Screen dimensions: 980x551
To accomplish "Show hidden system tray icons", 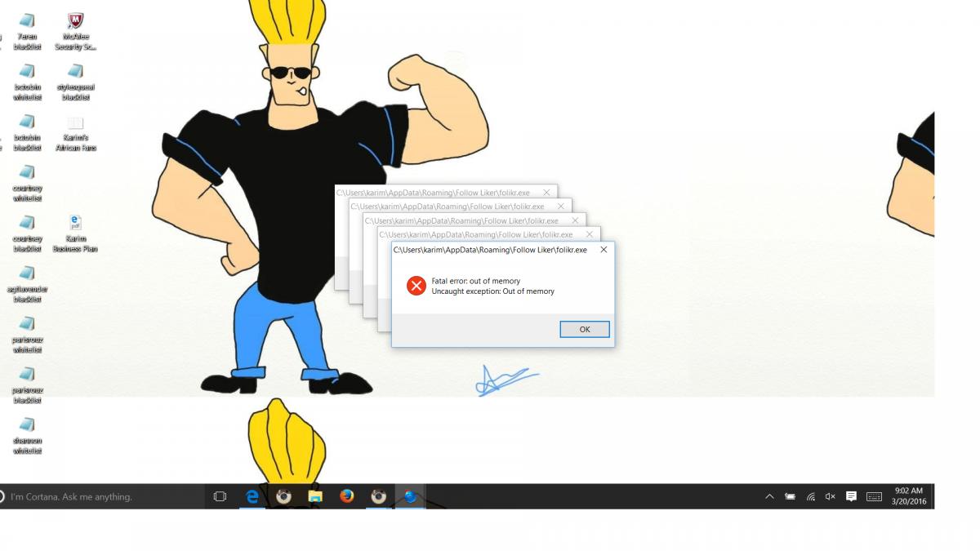I will point(769,496).
